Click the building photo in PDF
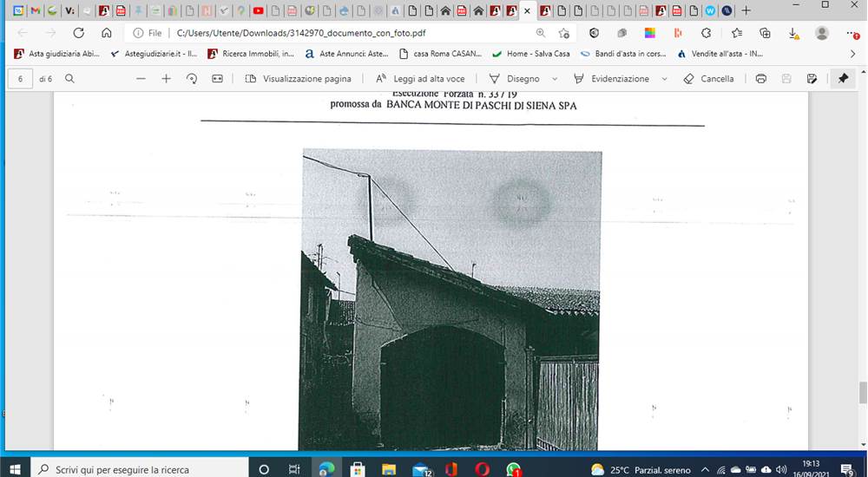The height and width of the screenshot is (477, 868). pyautogui.click(x=450, y=300)
